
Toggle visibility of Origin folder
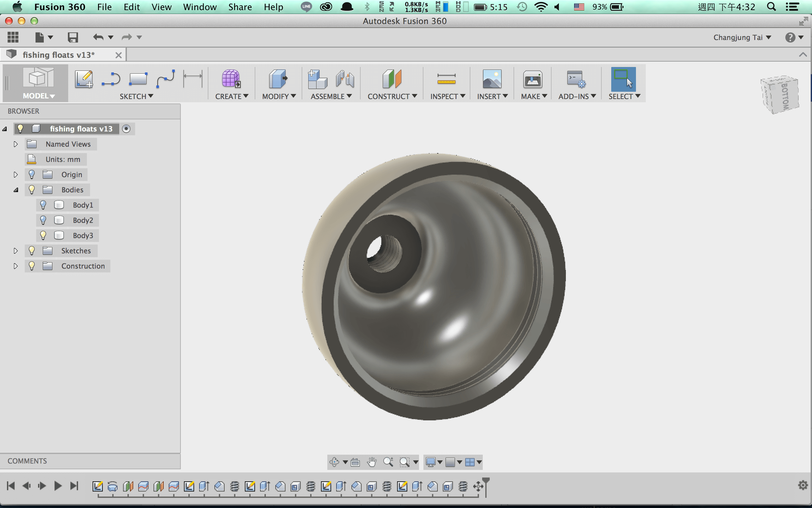pos(31,174)
